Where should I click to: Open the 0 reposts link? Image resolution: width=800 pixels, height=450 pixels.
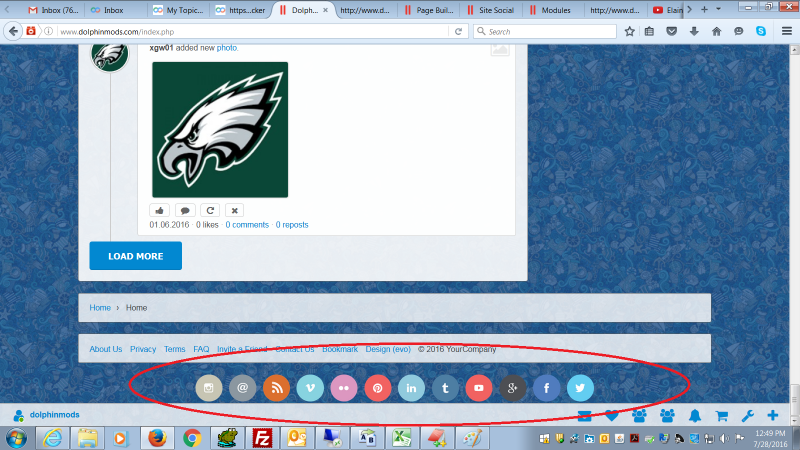pyautogui.click(x=292, y=224)
